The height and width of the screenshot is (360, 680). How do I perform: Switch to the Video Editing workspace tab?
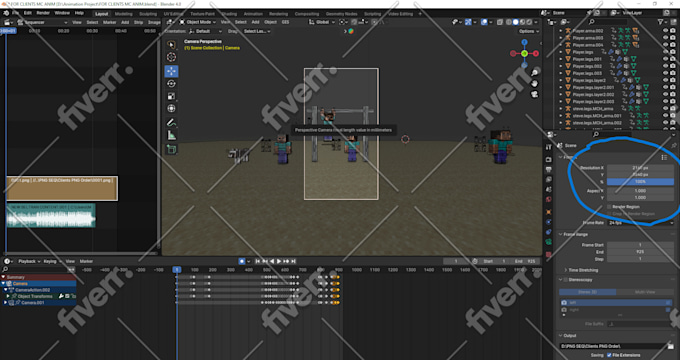(x=400, y=14)
